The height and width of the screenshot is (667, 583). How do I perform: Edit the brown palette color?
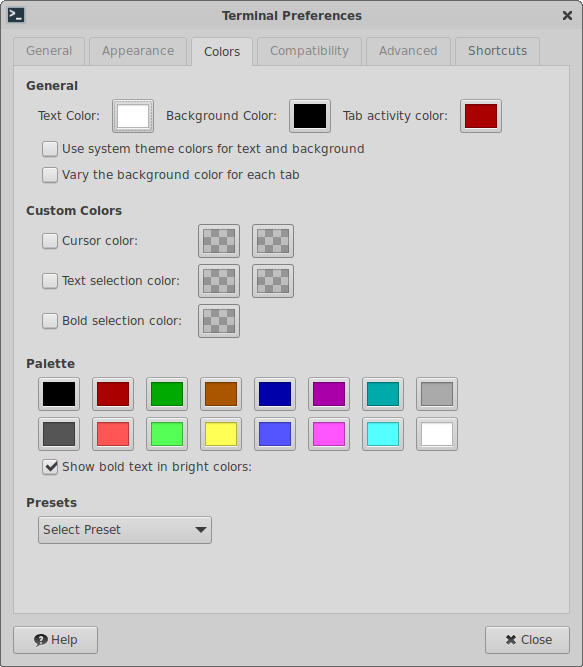click(x=221, y=394)
